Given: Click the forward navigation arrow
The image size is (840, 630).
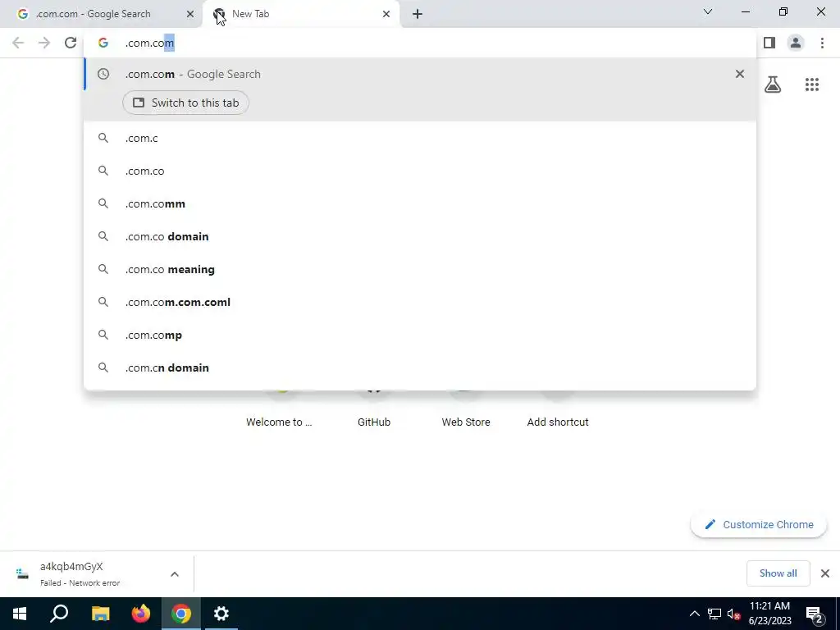Looking at the screenshot, I should coord(44,43).
